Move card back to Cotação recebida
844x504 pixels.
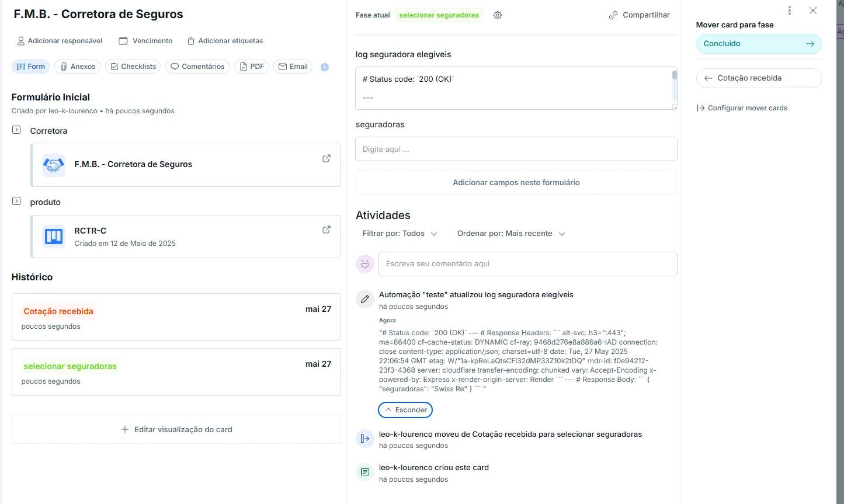tap(759, 78)
